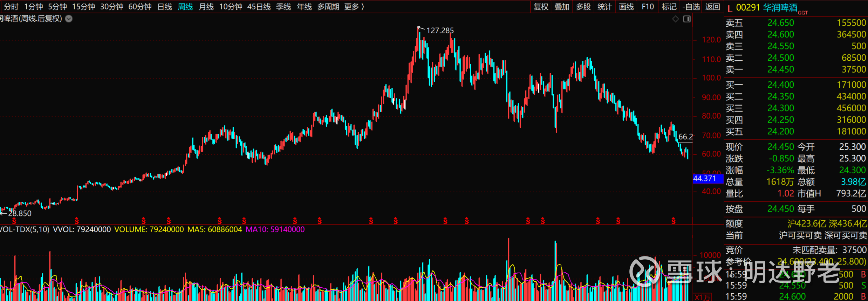This screenshot has height=301, width=868.
Task: Click the 叠加 overlay button
Action: point(562,7)
